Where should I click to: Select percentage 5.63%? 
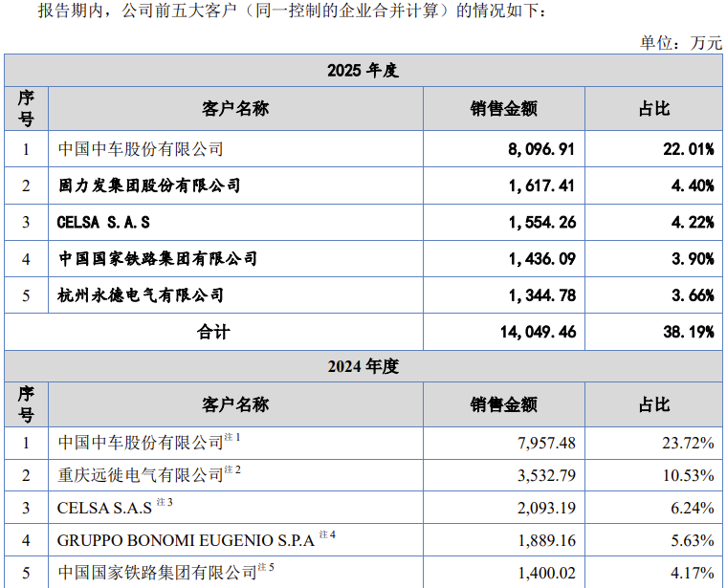click(693, 540)
